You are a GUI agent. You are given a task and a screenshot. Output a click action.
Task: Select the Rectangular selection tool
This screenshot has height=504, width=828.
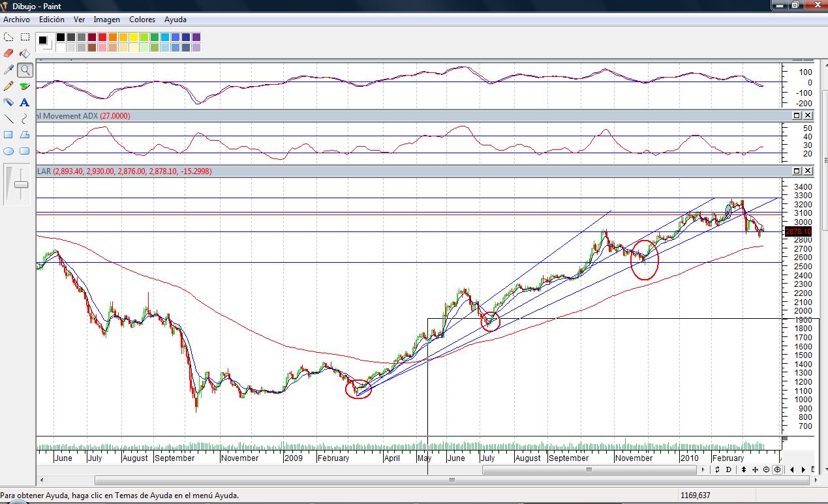(25, 37)
